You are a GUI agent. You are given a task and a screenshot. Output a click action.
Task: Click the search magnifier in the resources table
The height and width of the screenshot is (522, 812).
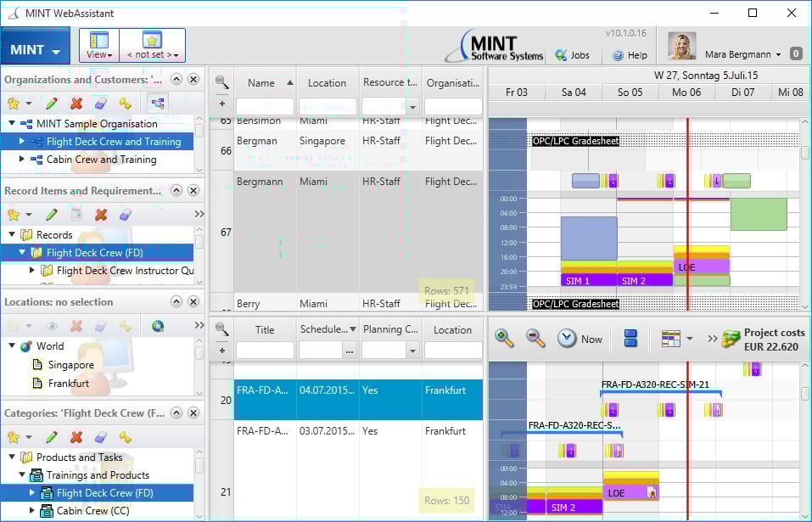222,81
